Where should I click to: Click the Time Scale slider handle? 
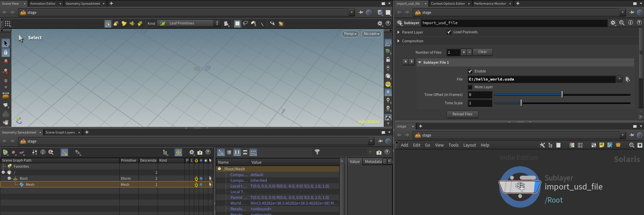pos(521,103)
